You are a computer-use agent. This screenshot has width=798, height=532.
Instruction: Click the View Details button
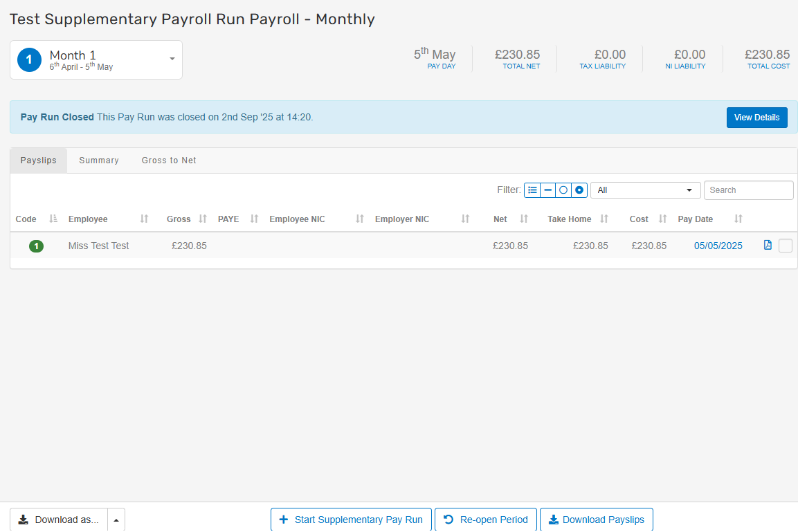[756, 118]
